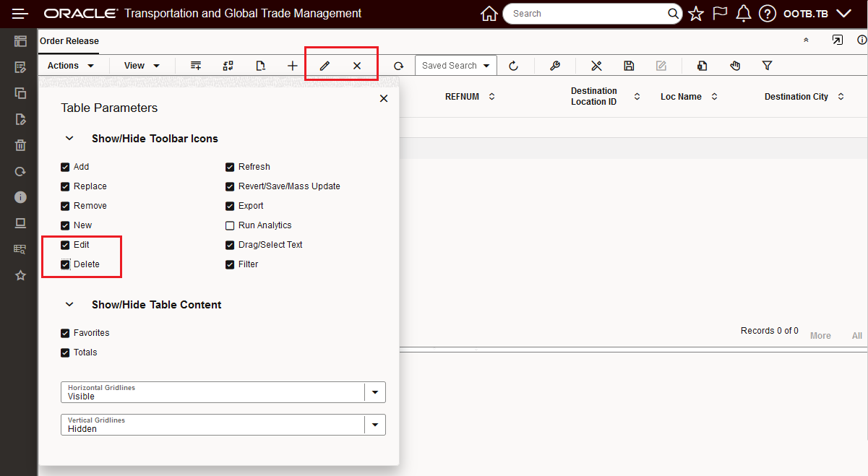This screenshot has width=868, height=476.
Task: Click the Delete X icon beside the pencil
Action: click(358, 65)
